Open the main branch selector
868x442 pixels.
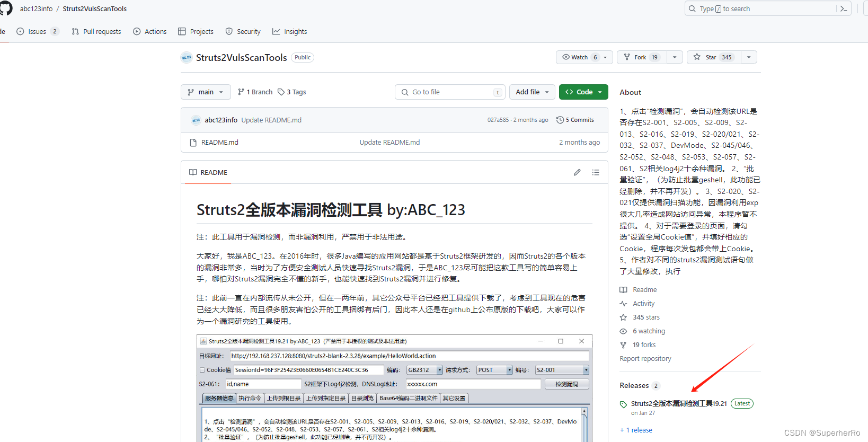pyautogui.click(x=206, y=92)
